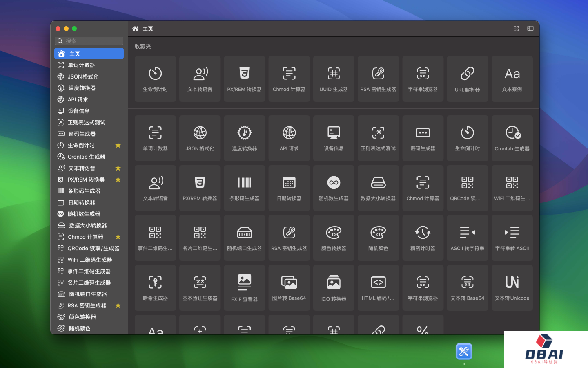Toggle the star next to RSA 密钥生成器
This screenshot has height=368, width=588.
click(118, 305)
